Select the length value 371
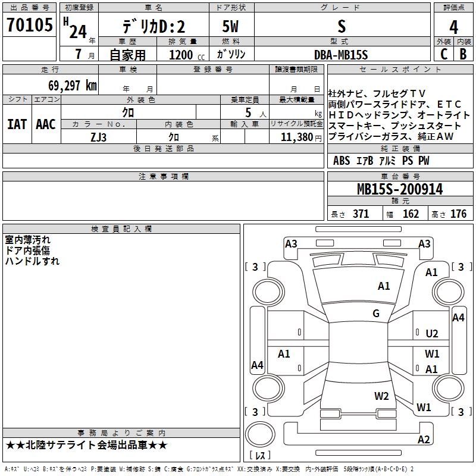 [361, 214]
